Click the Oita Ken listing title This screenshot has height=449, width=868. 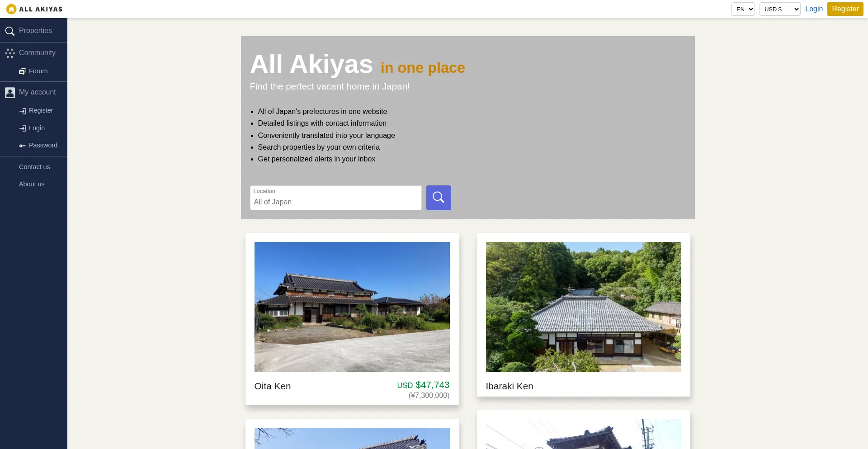tap(273, 386)
